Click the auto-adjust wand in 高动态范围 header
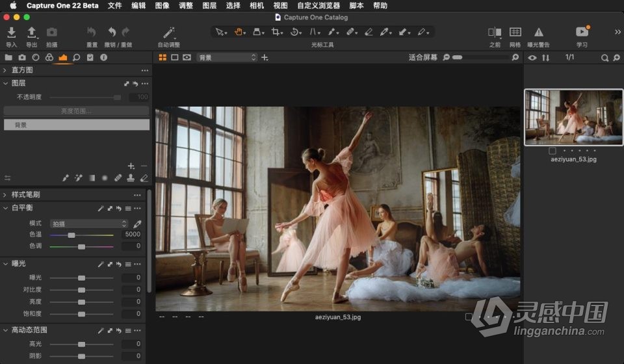This screenshot has width=624, height=364. click(x=101, y=331)
